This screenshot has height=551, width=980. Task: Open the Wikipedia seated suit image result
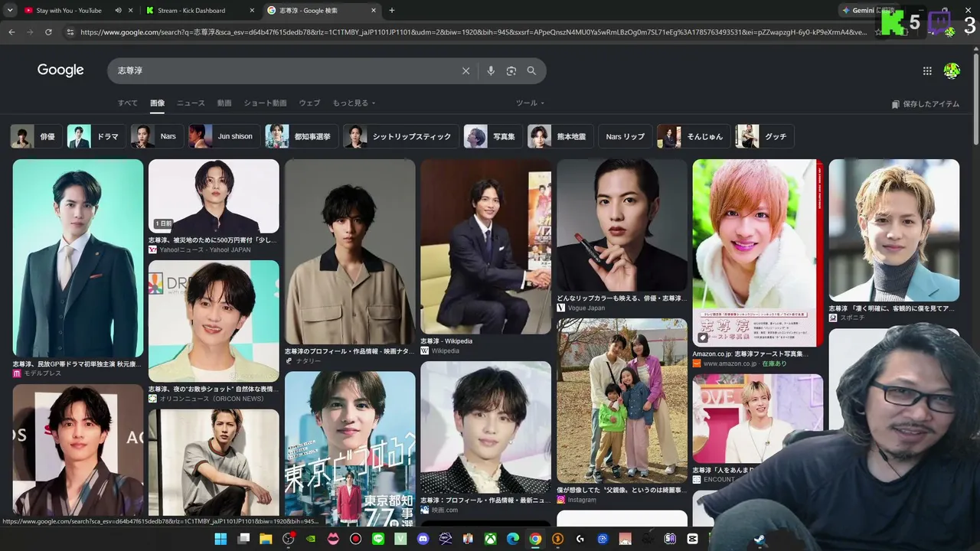[485, 246]
